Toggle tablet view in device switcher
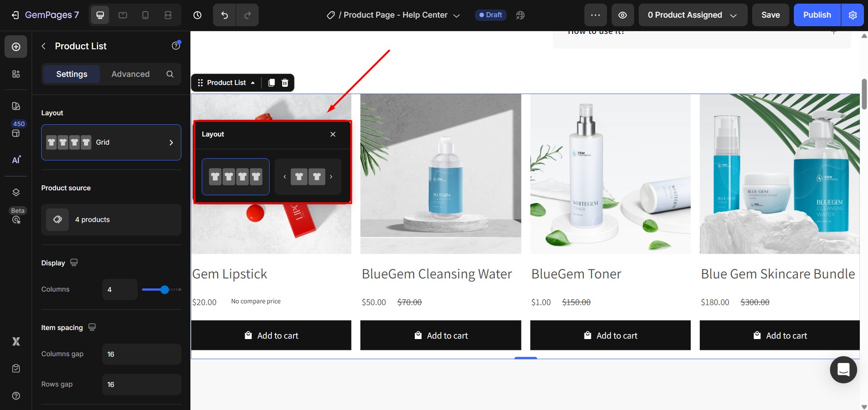This screenshot has height=410, width=868. 122,15
